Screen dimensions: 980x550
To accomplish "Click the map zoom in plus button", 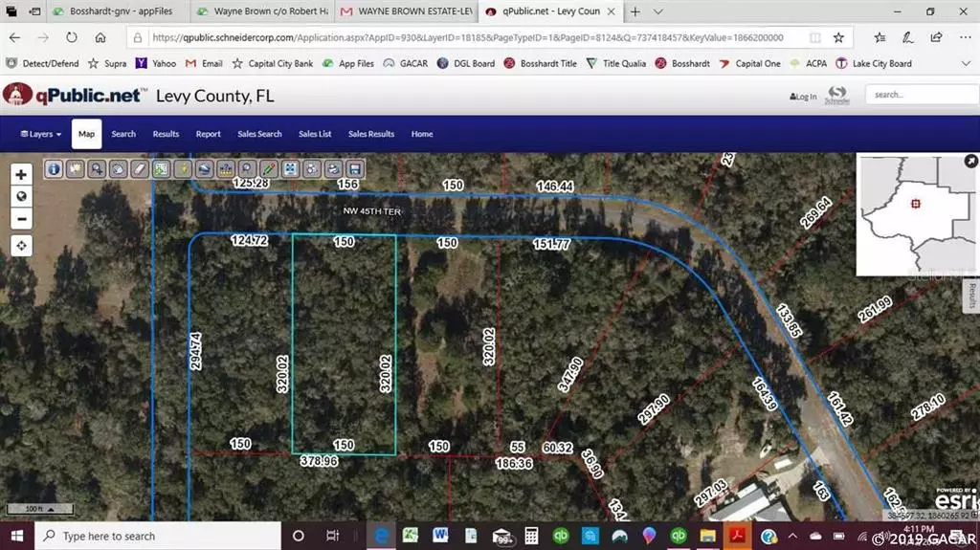I will coord(21,174).
